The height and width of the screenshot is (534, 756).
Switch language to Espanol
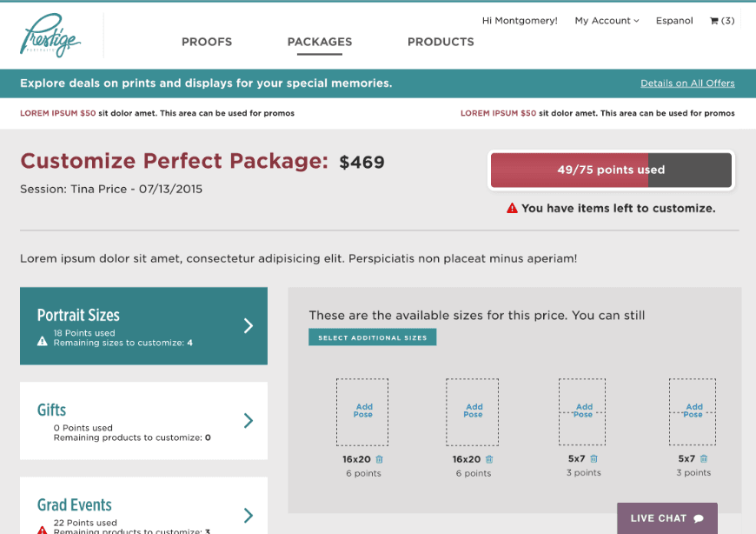point(674,21)
